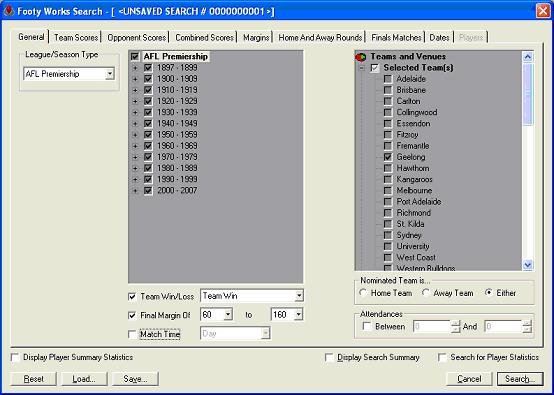Toggle the 1990 - 1999 checkbox

148,179
